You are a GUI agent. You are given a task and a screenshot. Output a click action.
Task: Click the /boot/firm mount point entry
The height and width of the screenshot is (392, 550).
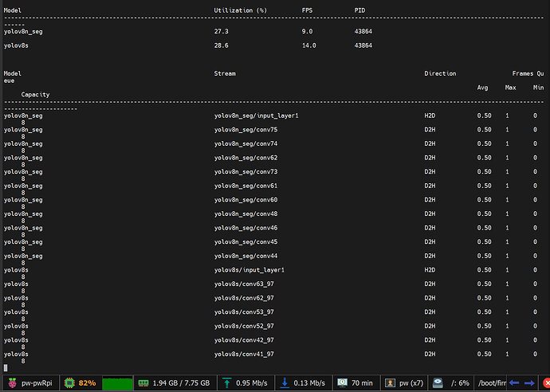(x=490, y=382)
